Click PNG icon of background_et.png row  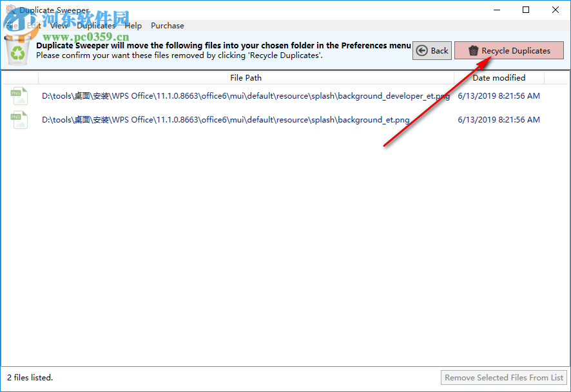click(19, 120)
